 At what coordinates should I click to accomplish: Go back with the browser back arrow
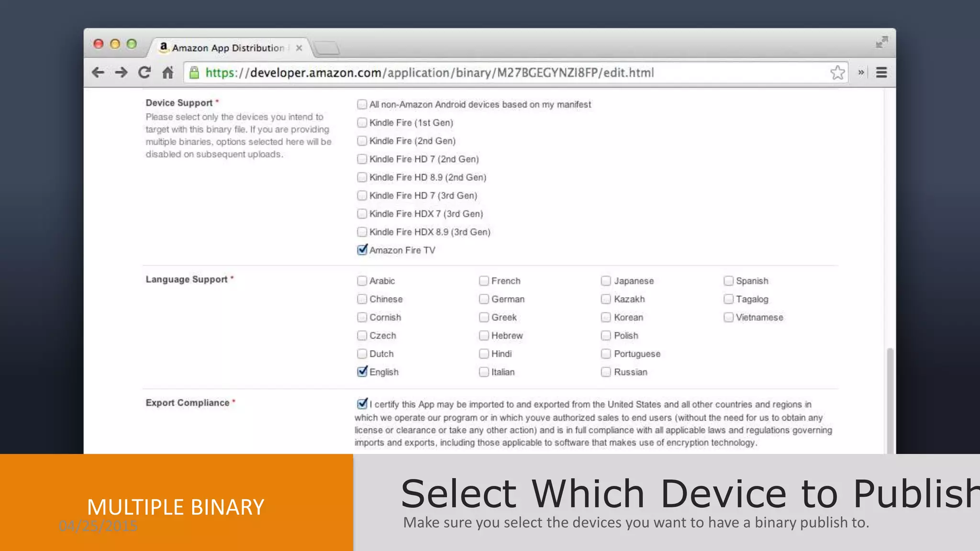(x=98, y=72)
